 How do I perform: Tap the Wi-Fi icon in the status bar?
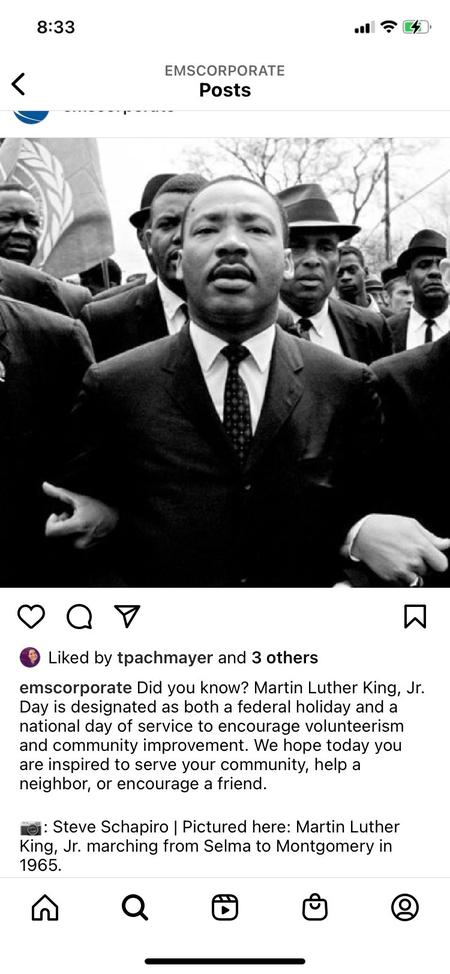(x=388, y=27)
